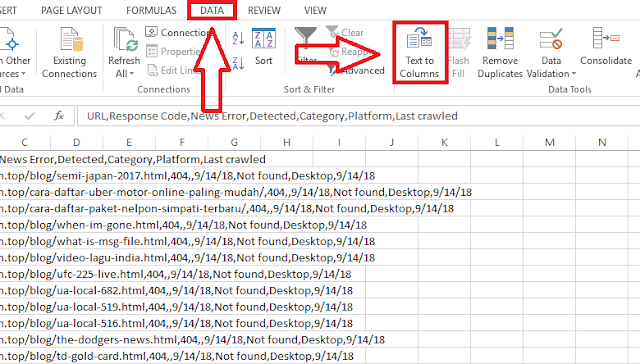Switch to the DATA ribbon tab
The width and height of the screenshot is (640, 364).
click(x=212, y=10)
